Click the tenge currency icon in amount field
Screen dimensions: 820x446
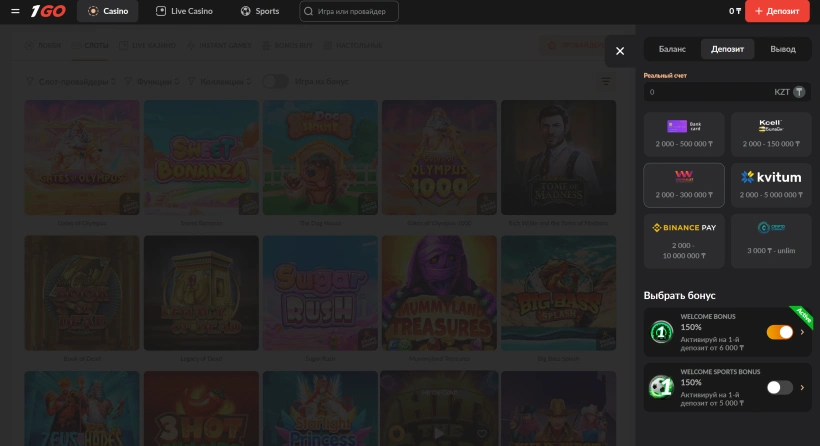click(x=799, y=92)
